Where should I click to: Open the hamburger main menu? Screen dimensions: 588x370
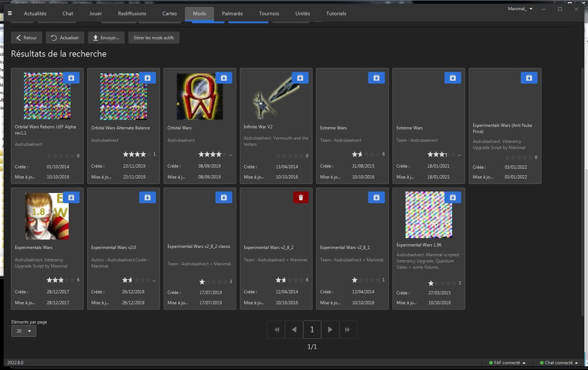point(10,13)
